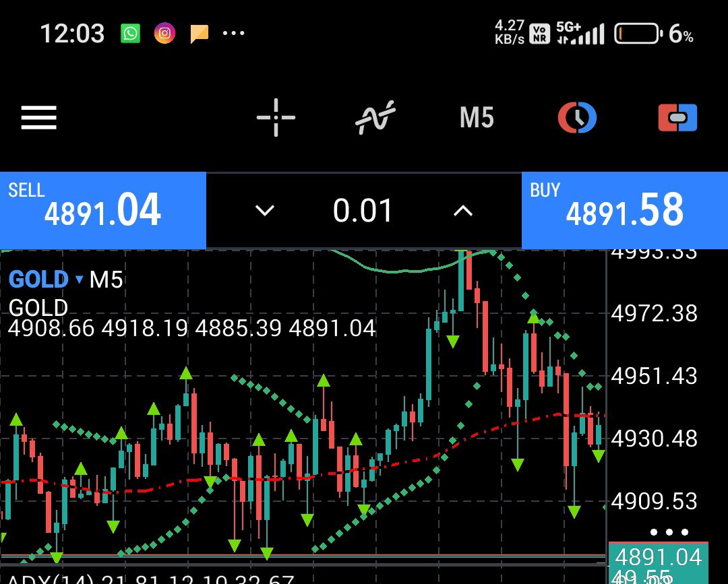This screenshot has width=728, height=584.
Task: Increase lot volume with the up chevron
Action: (x=462, y=211)
